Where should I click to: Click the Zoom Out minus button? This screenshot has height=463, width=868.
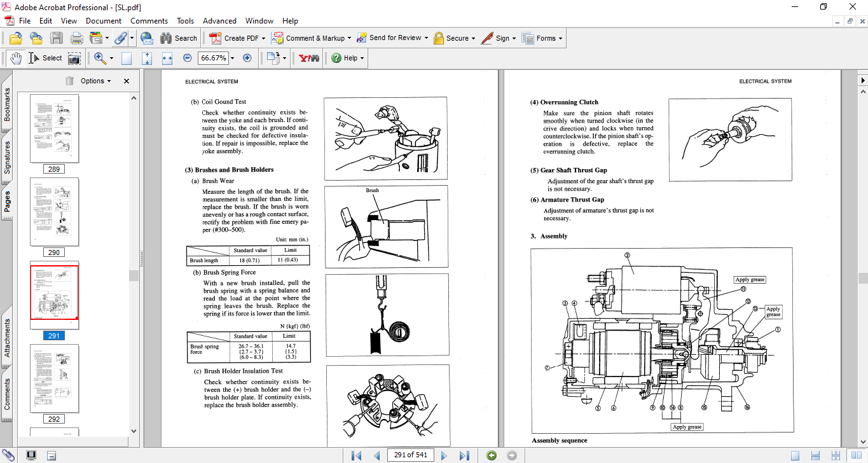[x=188, y=58]
